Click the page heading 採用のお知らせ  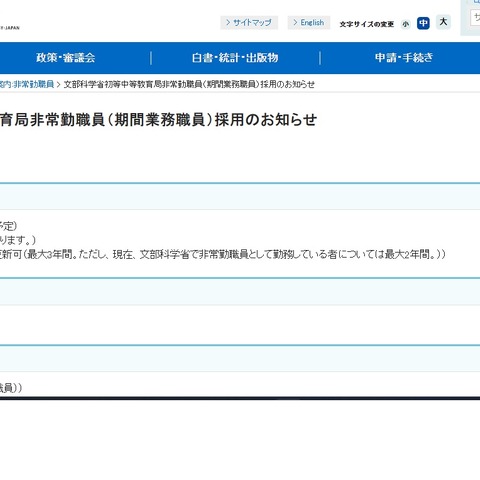[266, 120]
